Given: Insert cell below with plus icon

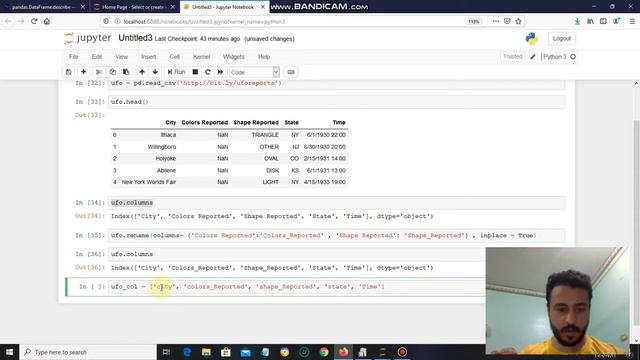Looking at the screenshot, I should 84,72.
